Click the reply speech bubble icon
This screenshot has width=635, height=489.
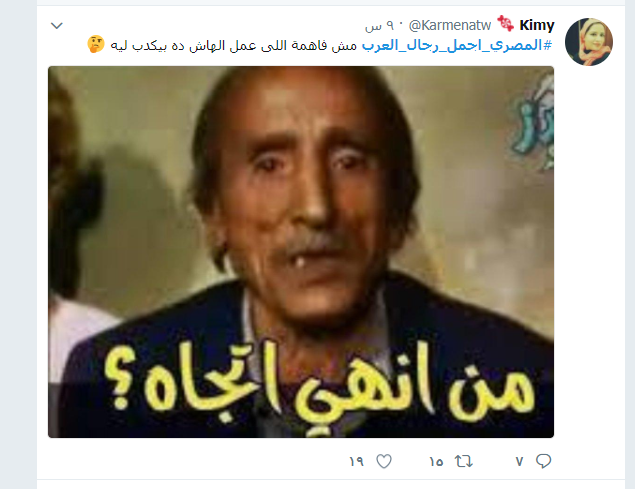pyautogui.click(x=543, y=461)
